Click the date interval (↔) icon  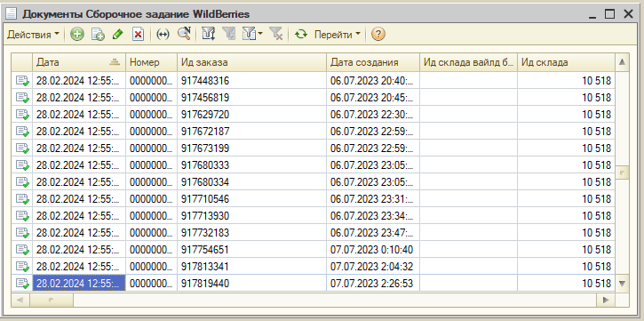click(x=163, y=35)
